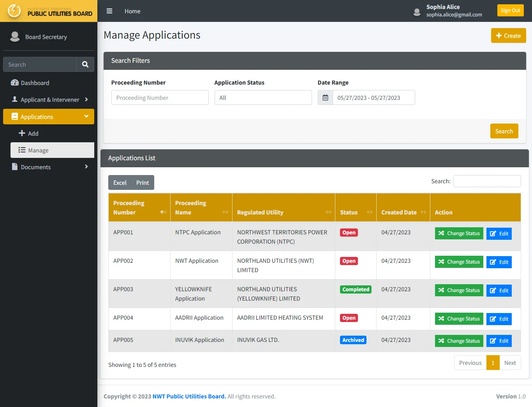Click the Proceeding Number input field
The image size is (532, 407).
[x=160, y=97]
